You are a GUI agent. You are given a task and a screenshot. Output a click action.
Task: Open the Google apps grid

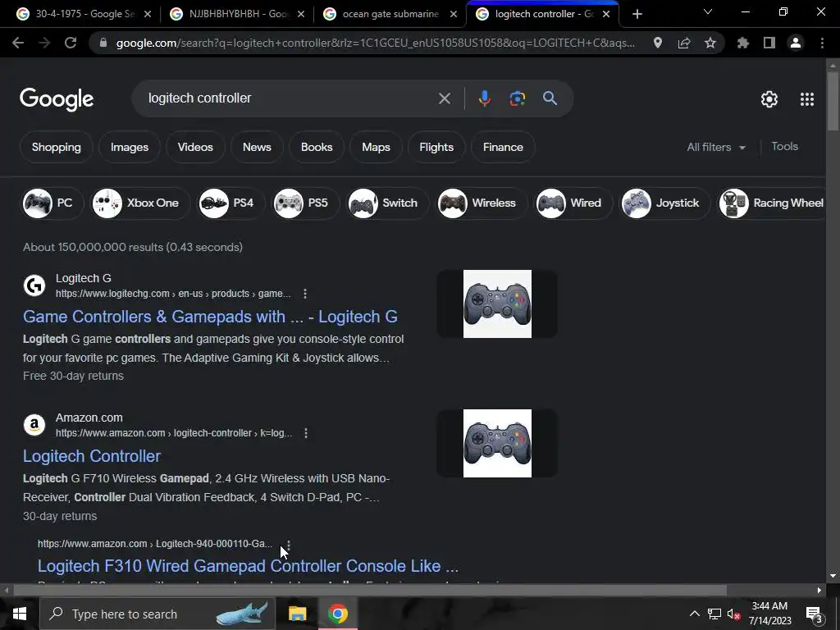tap(807, 99)
